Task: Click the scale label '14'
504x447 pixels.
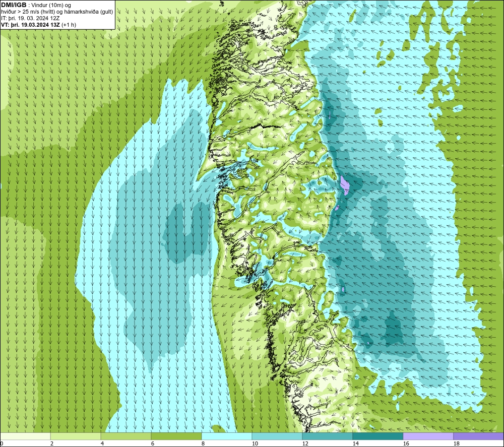Action: 355,444
